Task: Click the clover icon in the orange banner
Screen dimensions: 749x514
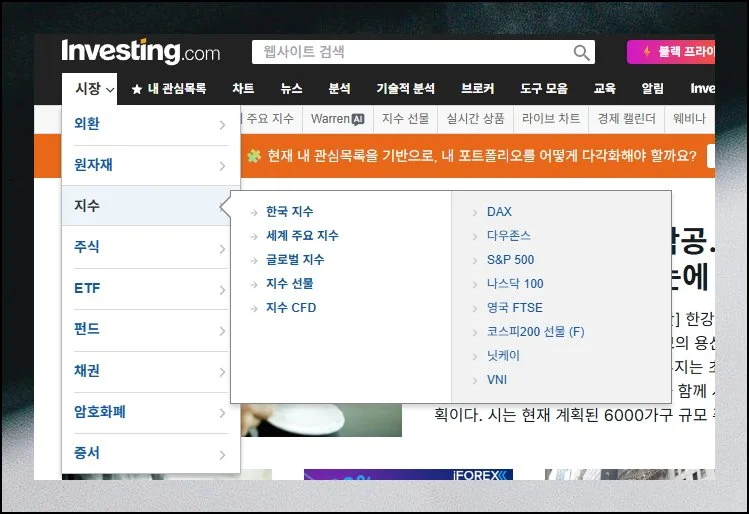Action: click(254, 155)
